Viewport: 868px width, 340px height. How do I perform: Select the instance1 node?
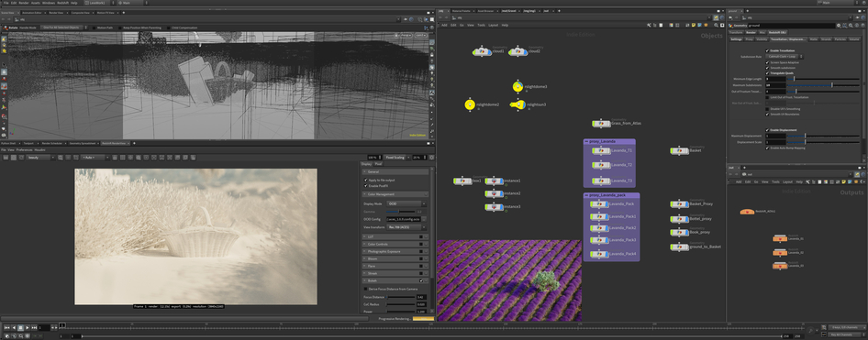point(494,181)
